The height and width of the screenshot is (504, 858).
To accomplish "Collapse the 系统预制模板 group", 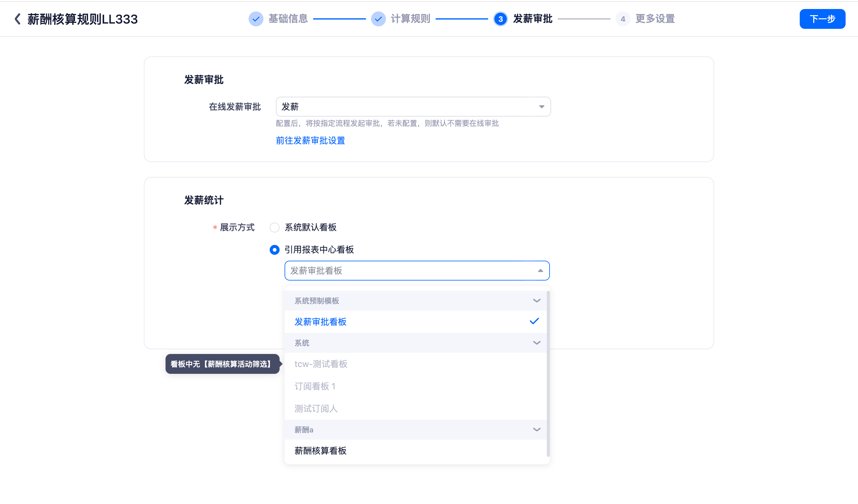I will (415, 301).
